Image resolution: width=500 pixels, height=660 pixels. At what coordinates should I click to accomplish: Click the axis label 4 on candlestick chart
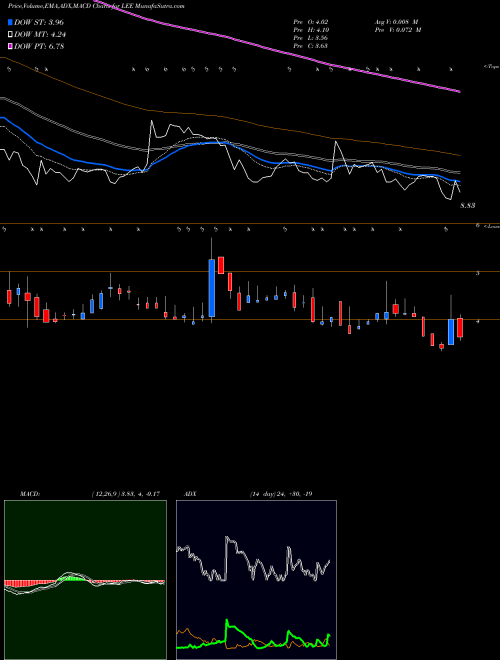477,322
